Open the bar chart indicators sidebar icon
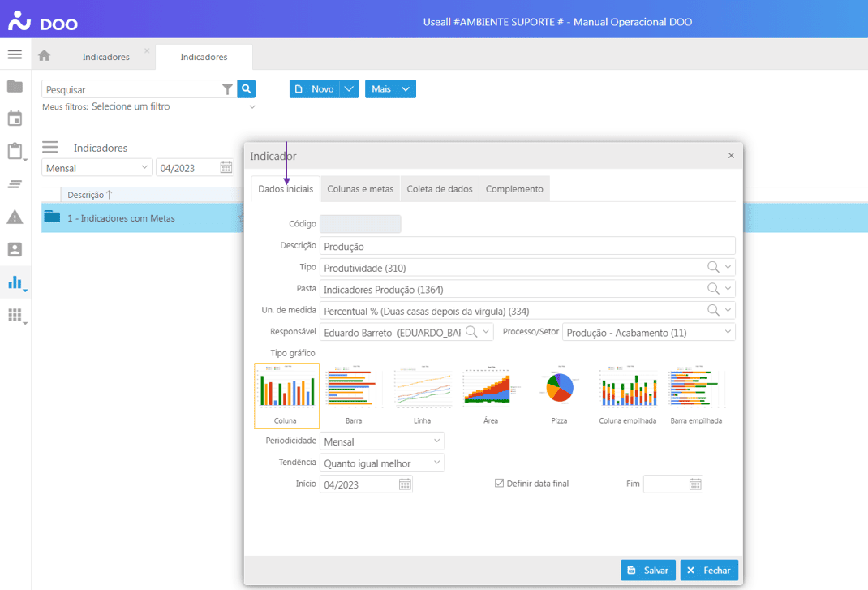The width and height of the screenshot is (868, 590). point(15,282)
